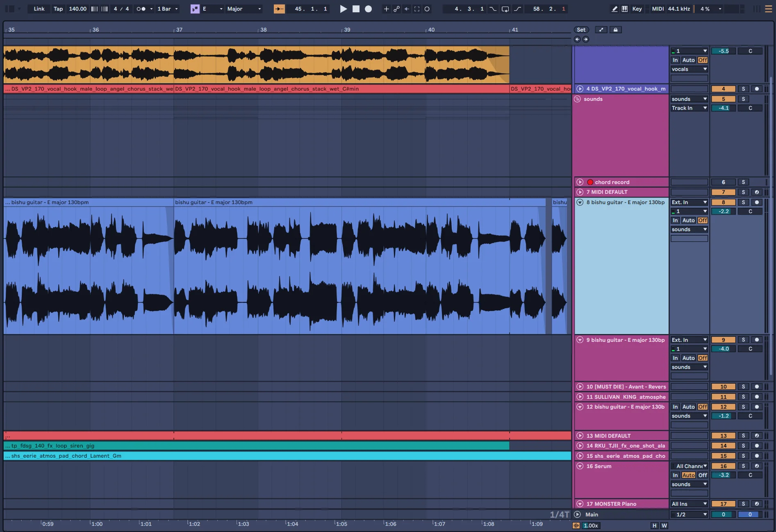776x532 pixels.
Task: Arm track 8 bishu guitar for recording
Action: coord(757,202)
